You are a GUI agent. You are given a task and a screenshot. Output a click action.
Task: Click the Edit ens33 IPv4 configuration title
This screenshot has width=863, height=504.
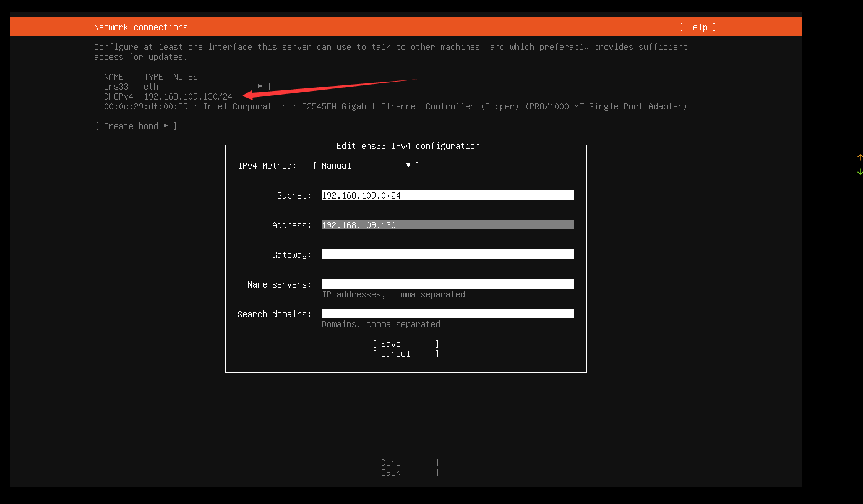(x=408, y=146)
